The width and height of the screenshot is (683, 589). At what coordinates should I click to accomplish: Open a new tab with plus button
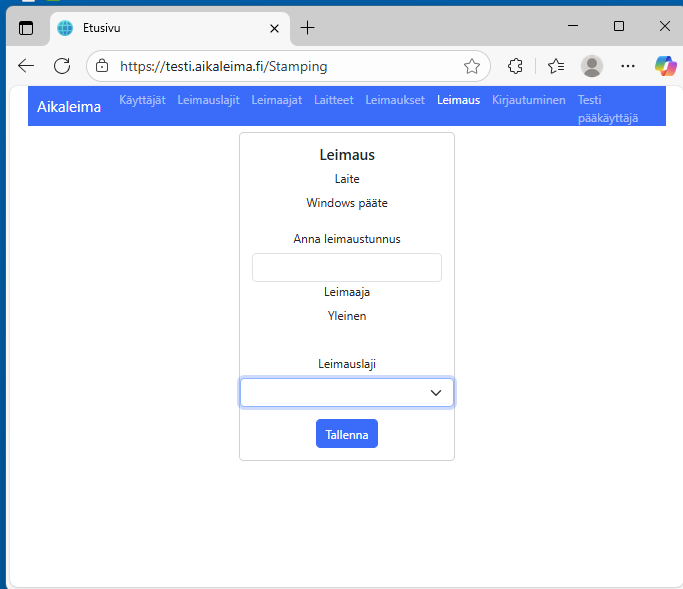pyautogui.click(x=307, y=28)
